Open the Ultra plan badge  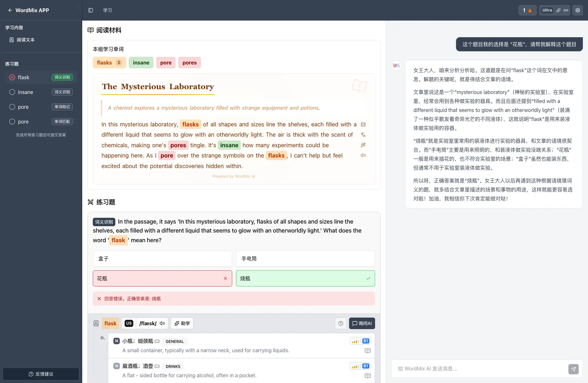pos(547,10)
